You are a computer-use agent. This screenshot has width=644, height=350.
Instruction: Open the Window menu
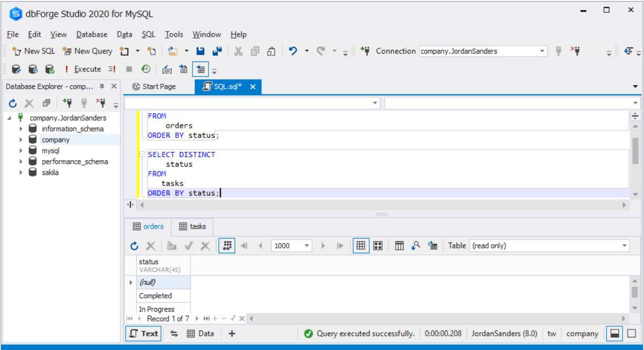pyautogui.click(x=207, y=34)
